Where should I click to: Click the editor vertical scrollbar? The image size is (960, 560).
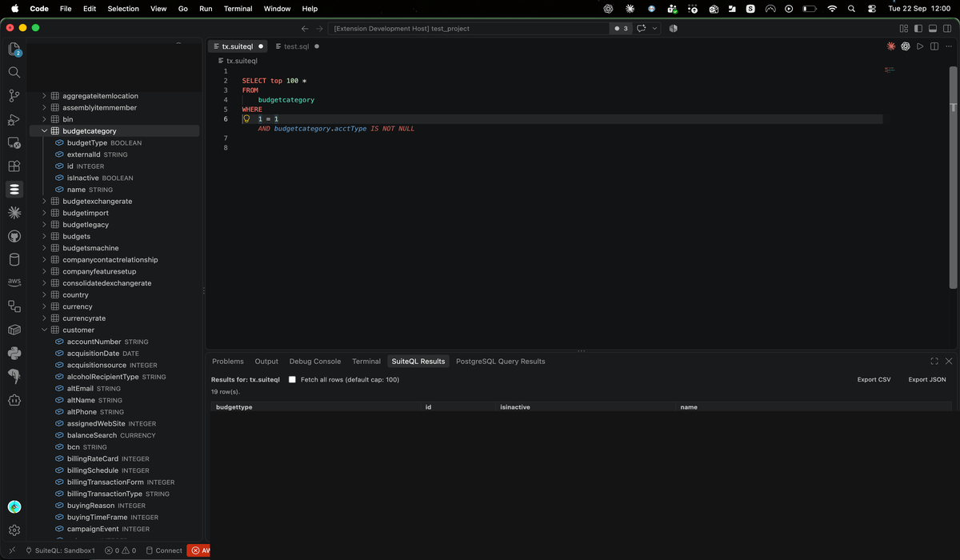pos(953,176)
